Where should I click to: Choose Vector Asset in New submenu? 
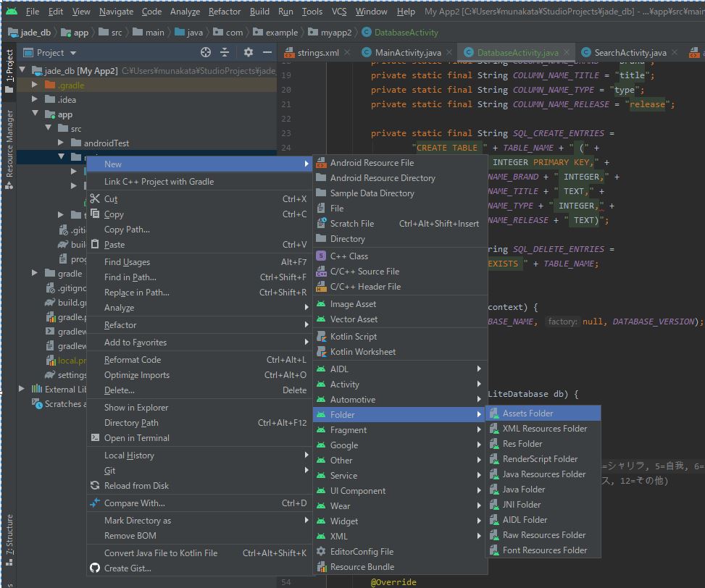coord(354,319)
